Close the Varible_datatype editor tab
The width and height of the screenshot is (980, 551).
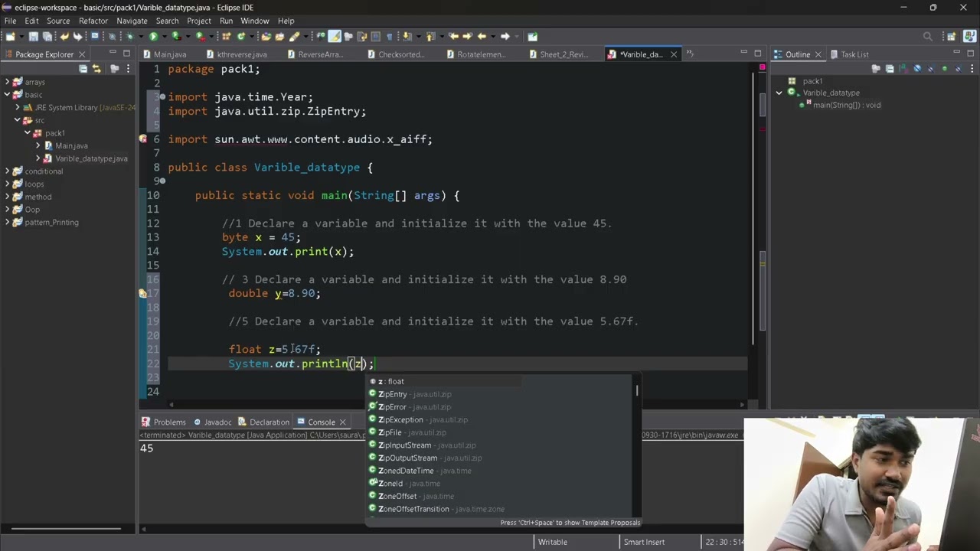coord(674,54)
